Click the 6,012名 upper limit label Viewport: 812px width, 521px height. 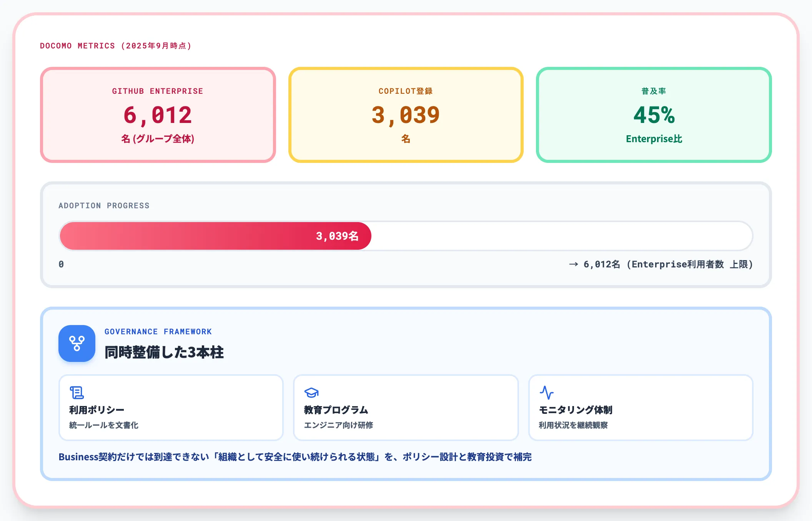pyautogui.click(x=661, y=264)
